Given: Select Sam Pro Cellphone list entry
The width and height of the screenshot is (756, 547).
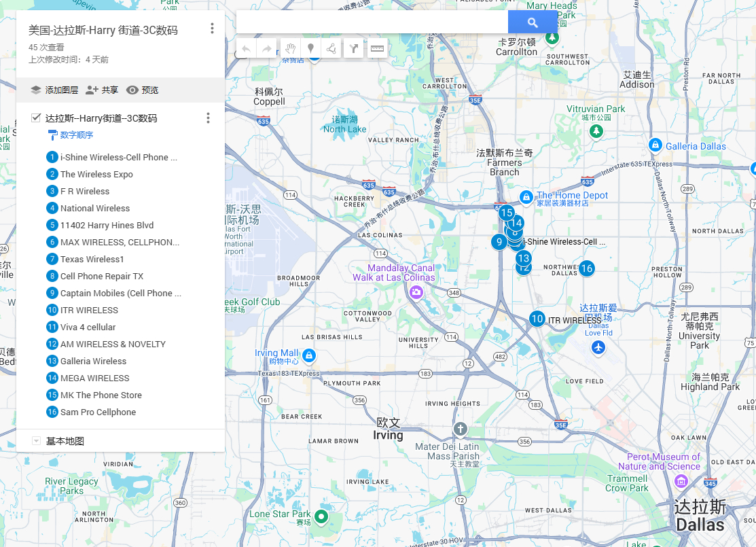Looking at the screenshot, I should (98, 412).
